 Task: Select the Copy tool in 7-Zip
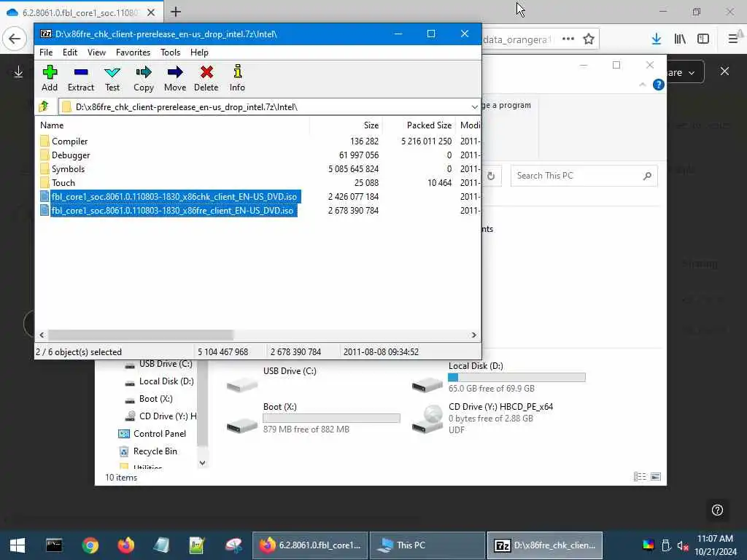pyautogui.click(x=144, y=78)
